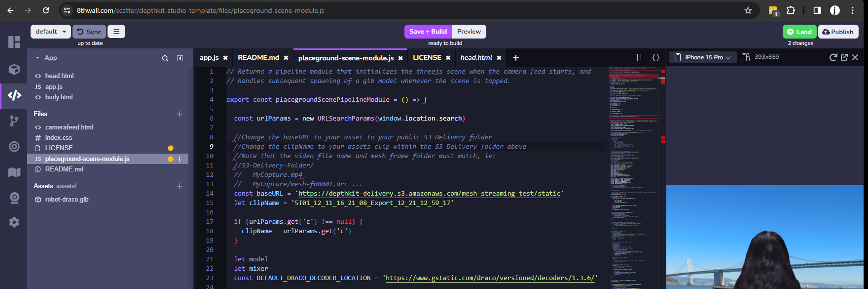Click the gstatic draco decoders URL
The height and width of the screenshot is (289, 868).
pyautogui.click(x=490, y=278)
